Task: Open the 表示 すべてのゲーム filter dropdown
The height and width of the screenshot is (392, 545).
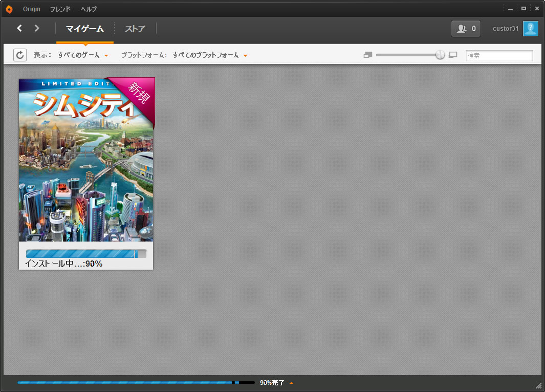Action: click(x=83, y=55)
